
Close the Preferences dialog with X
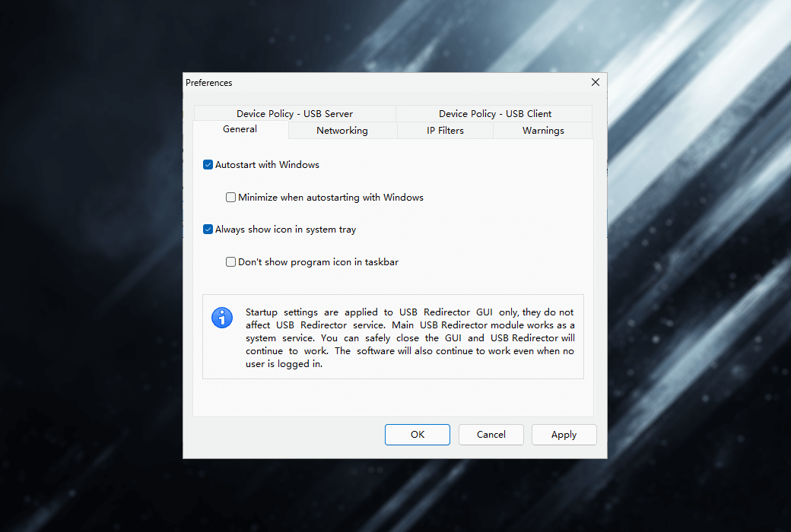[596, 82]
